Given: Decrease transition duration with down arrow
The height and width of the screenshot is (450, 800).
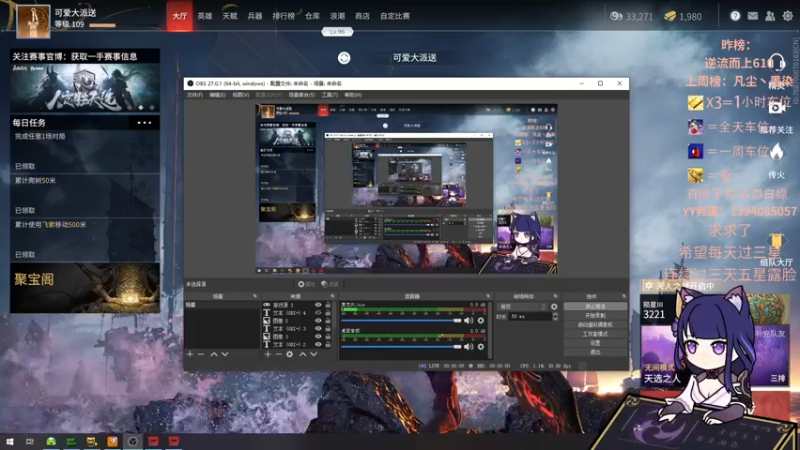Looking at the screenshot, I should click(x=555, y=319).
